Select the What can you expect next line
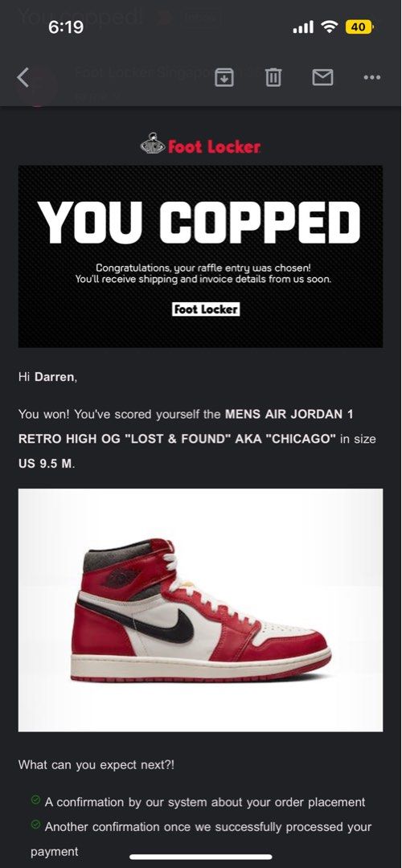 (x=97, y=764)
